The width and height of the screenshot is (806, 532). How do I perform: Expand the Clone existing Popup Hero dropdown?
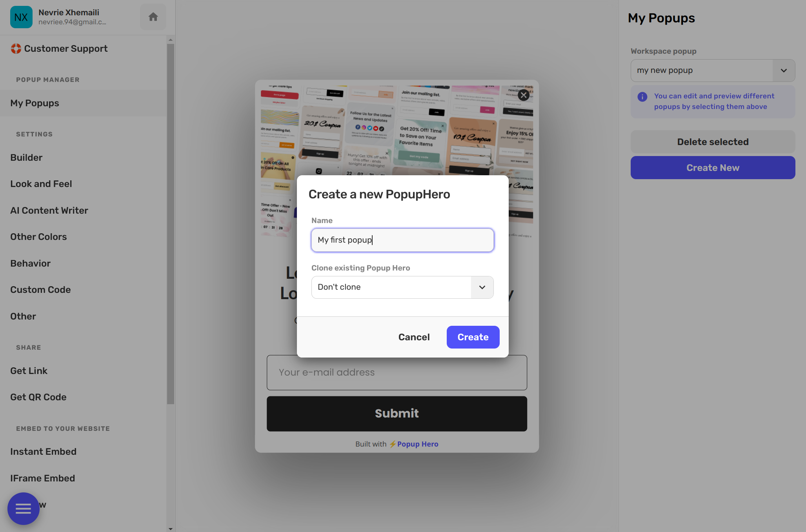482,287
